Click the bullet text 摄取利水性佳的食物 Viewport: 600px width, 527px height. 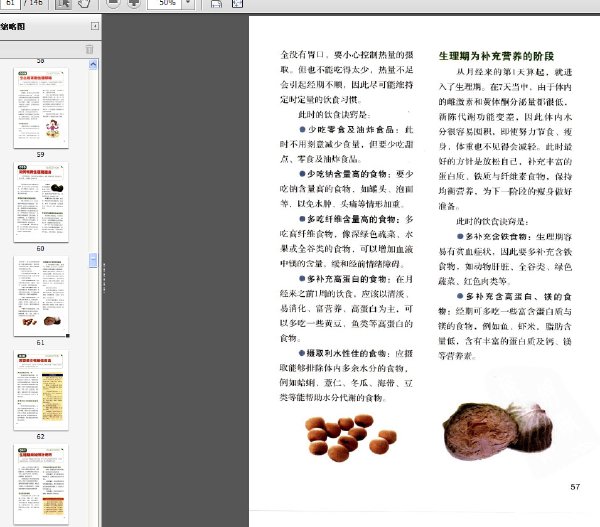[x=346, y=353]
